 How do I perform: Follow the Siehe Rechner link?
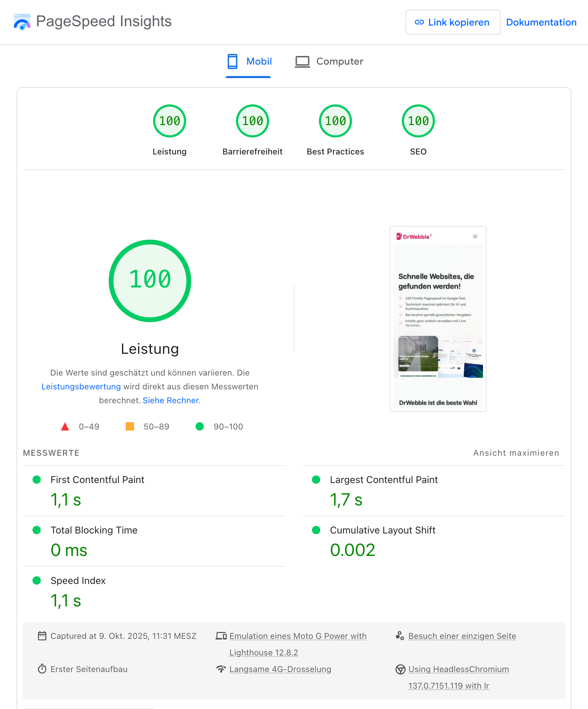[171, 400]
